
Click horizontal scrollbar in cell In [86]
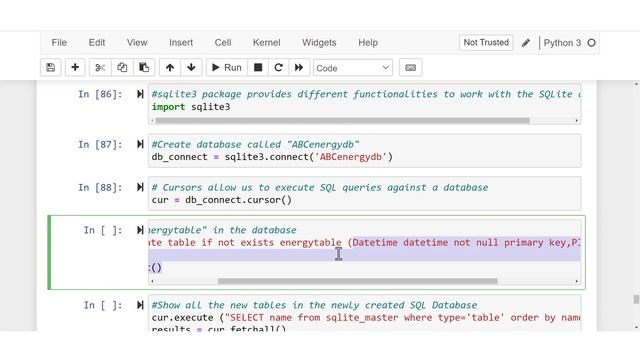pos(342,120)
